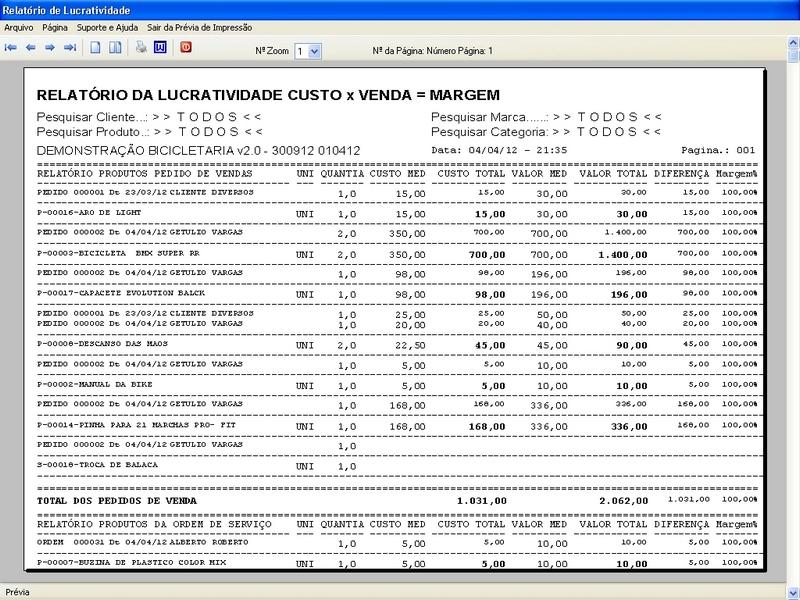Click row P-00007-BUZINA DE PLASTICO COLOR MIX
The height and width of the screenshot is (600, 800).
pos(397,563)
